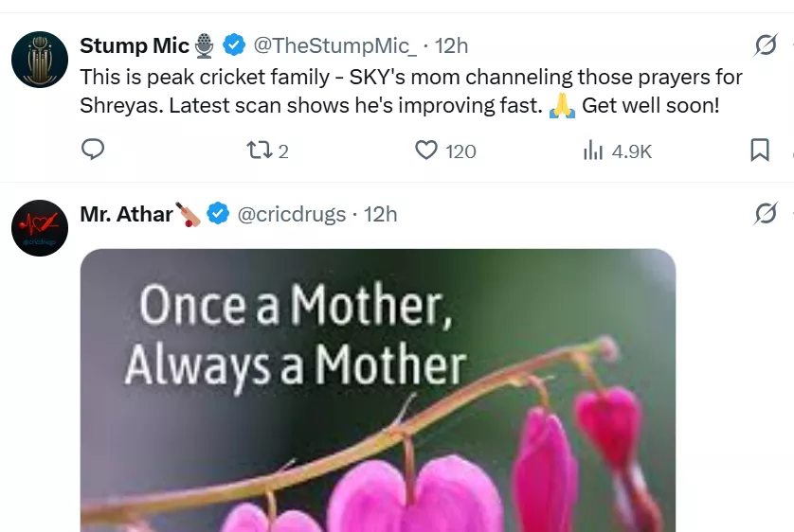This screenshot has width=794, height=532.
Task: Open the Stump Mic display name link
Action: click(135, 45)
